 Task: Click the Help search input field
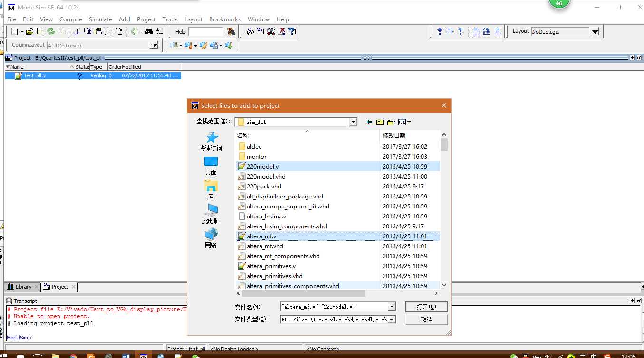click(x=206, y=32)
